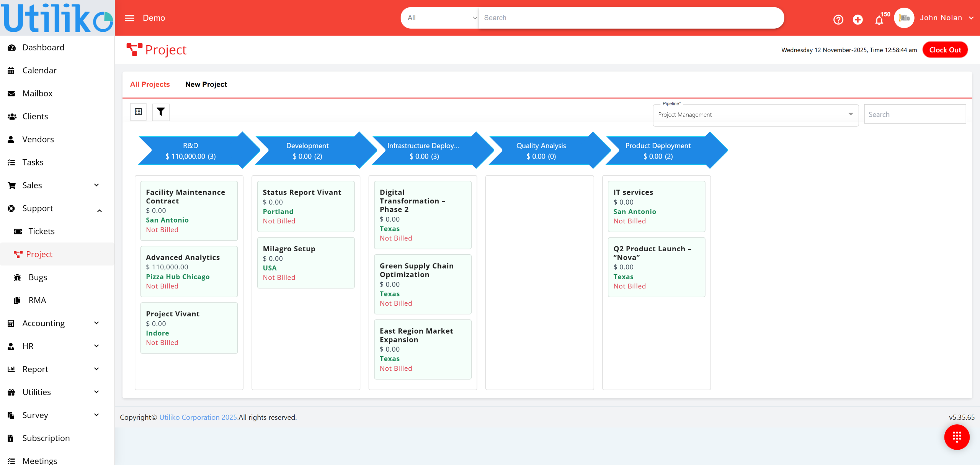Click the hamburger menu icon
Image resolution: width=980 pixels, height=465 pixels.
[129, 18]
